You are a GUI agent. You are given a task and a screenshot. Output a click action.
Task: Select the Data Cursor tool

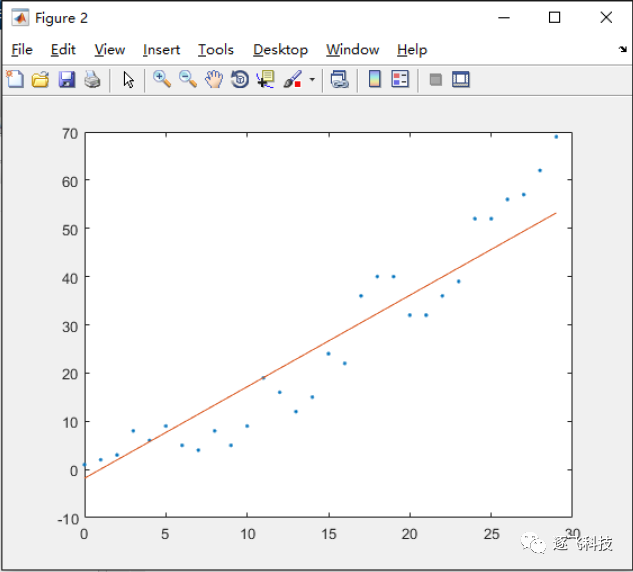[x=266, y=79]
